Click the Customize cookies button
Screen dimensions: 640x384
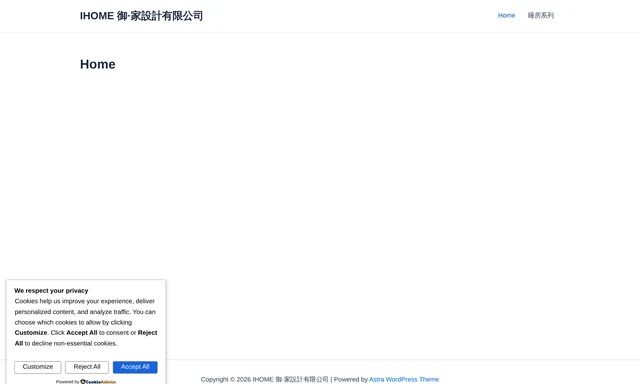38,367
